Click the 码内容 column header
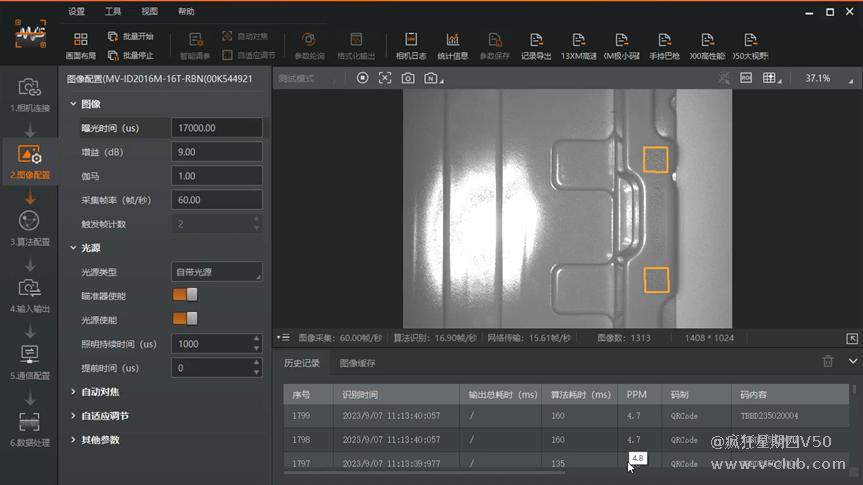The width and height of the screenshot is (863, 485). tap(790, 394)
